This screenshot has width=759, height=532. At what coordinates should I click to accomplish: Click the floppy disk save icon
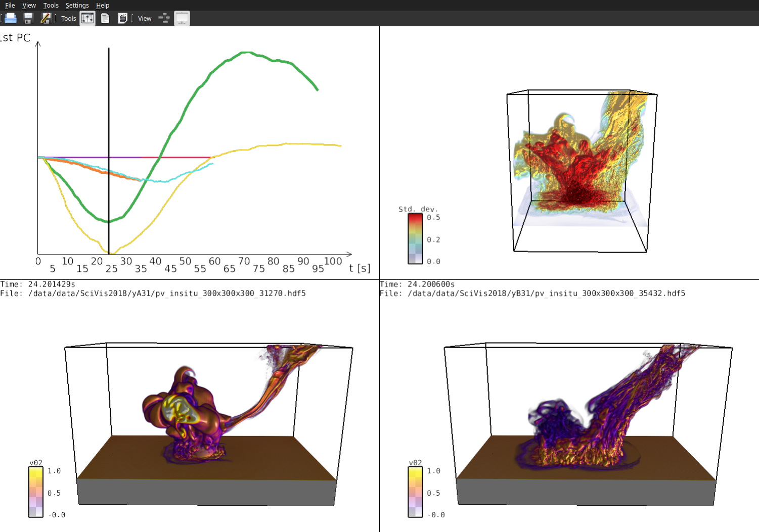tap(28, 19)
